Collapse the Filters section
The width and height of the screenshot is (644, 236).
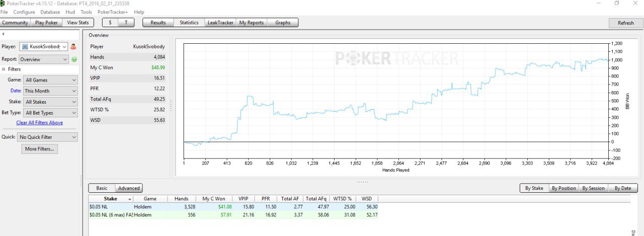pos(3,69)
